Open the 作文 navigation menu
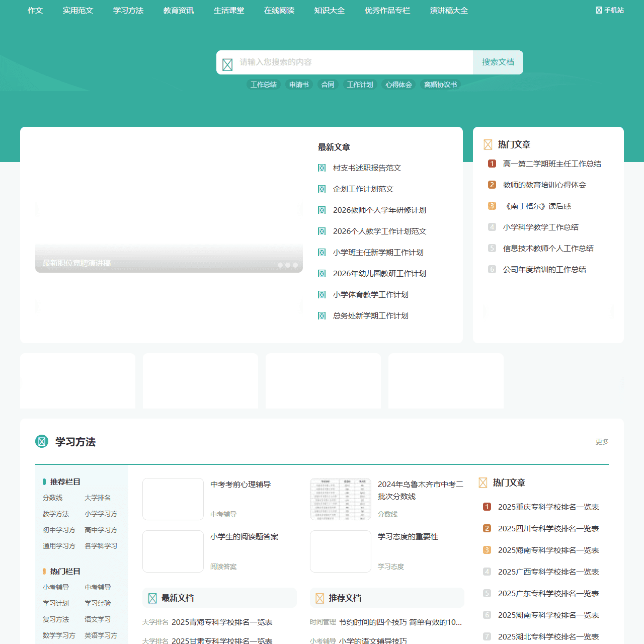Viewport: 644px width, 644px height. [35, 10]
